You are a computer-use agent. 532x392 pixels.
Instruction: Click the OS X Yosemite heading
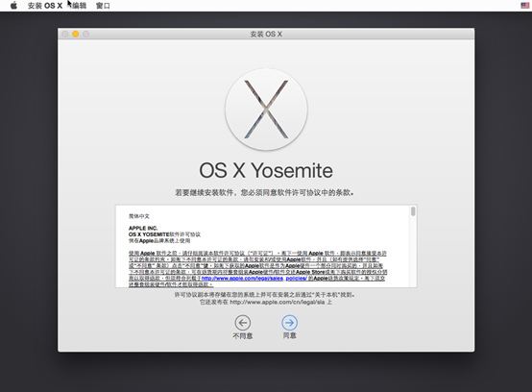pos(266,170)
